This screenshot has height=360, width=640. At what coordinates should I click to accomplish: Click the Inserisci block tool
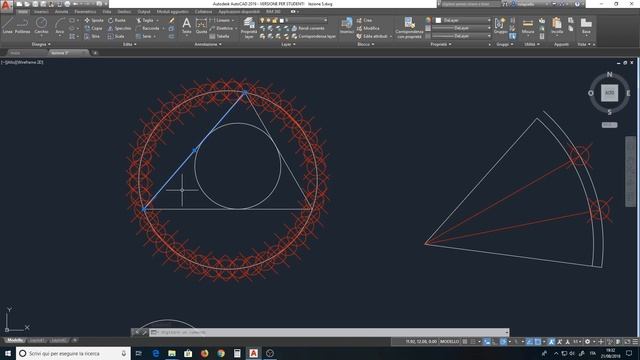tap(347, 25)
